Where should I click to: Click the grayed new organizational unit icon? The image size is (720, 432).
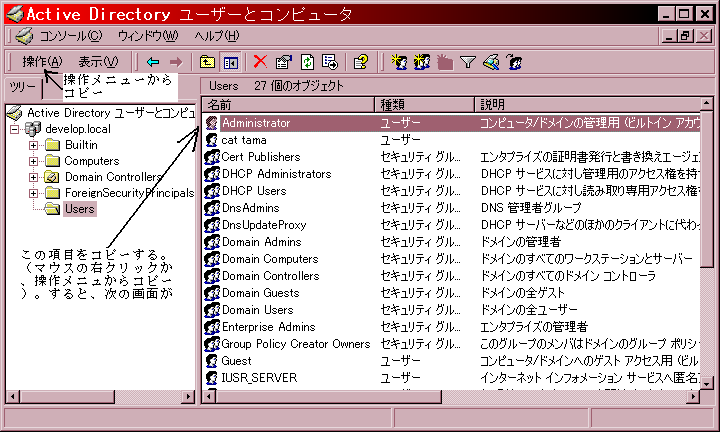(x=444, y=62)
